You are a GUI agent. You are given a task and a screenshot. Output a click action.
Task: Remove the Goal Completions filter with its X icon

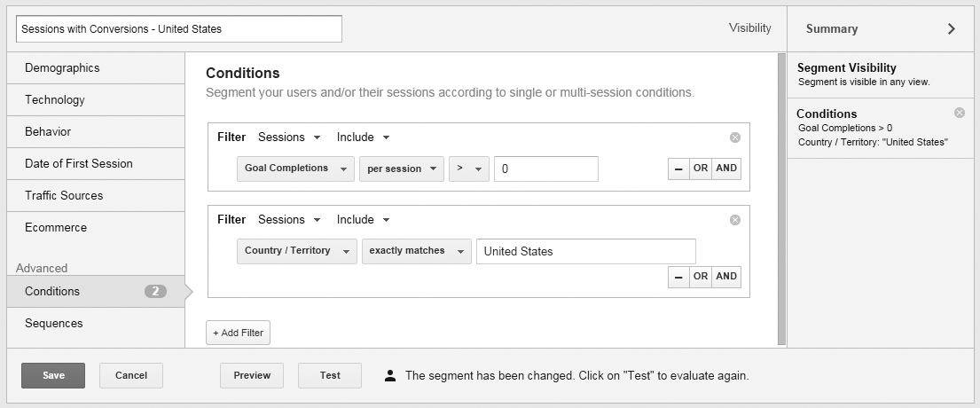pos(734,137)
